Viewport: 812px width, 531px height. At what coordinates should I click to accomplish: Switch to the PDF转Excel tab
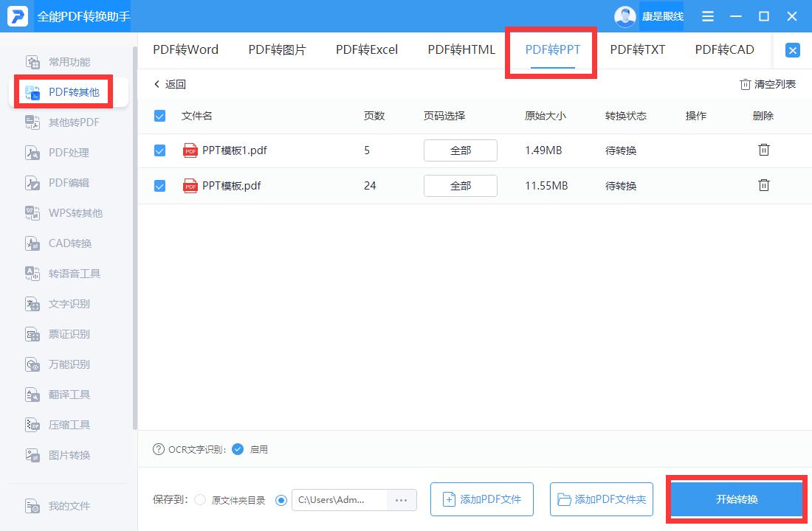tap(366, 49)
